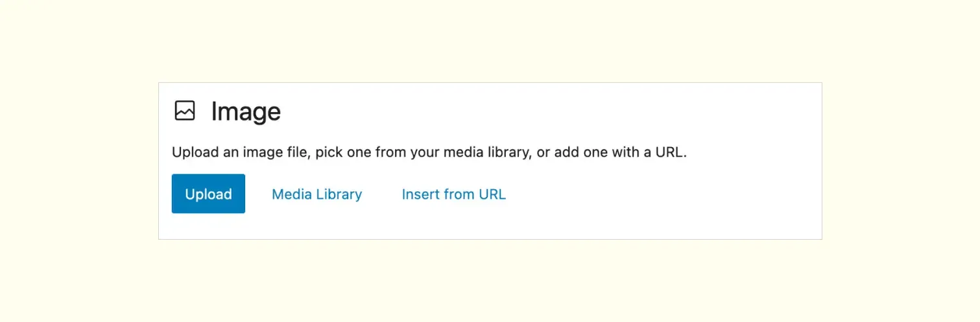Image resolution: width=980 pixels, height=322 pixels.
Task: Choose Insert from URL
Action: tap(453, 194)
